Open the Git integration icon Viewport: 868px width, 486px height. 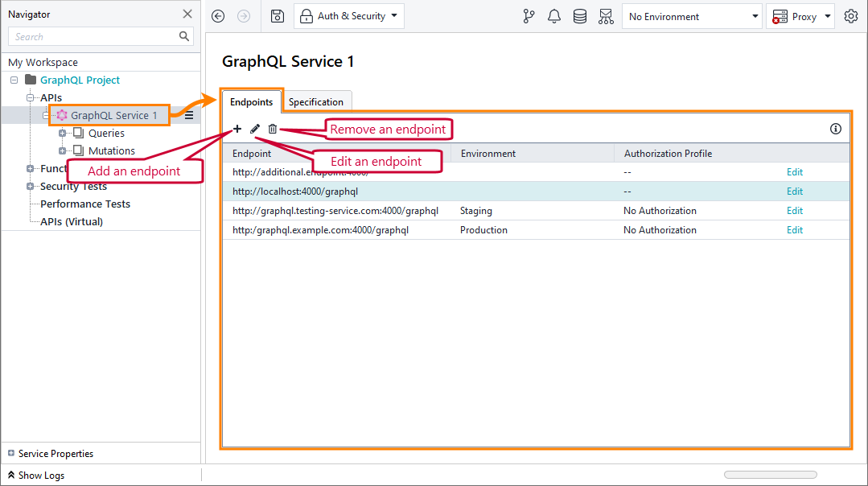529,16
